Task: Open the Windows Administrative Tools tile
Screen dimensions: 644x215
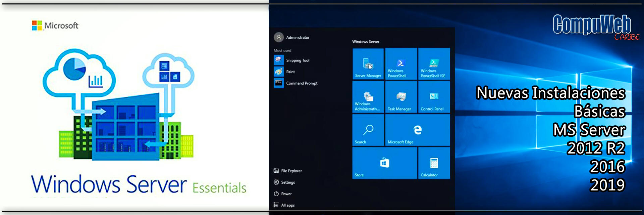Action: 368,97
